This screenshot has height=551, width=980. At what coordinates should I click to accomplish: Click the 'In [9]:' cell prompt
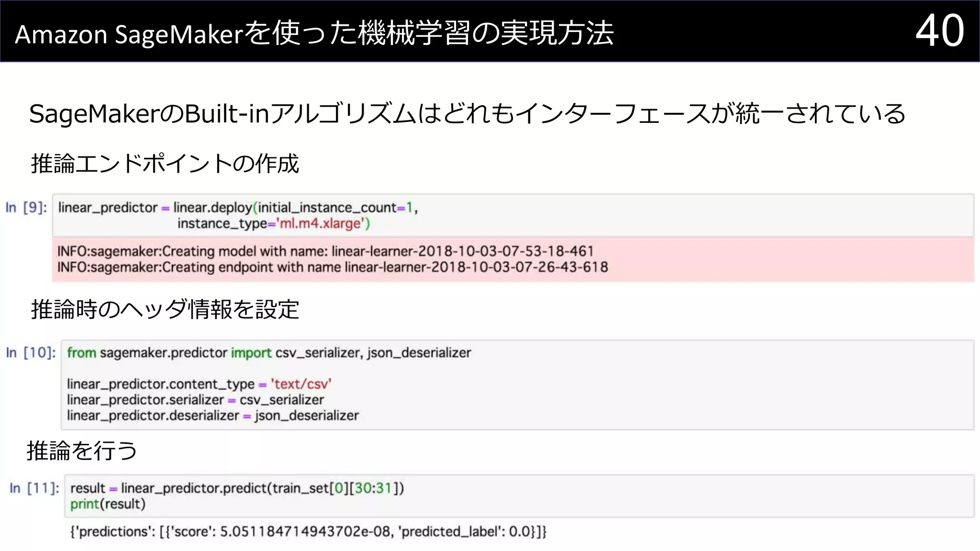coord(26,208)
